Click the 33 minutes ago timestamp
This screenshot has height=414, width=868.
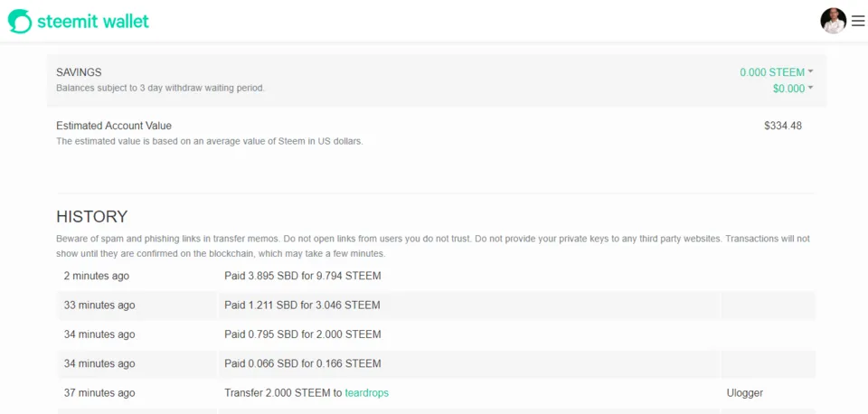(99, 305)
